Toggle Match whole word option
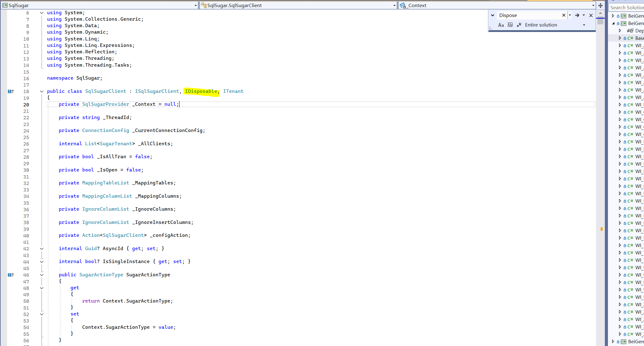The image size is (644, 346). click(x=510, y=25)
